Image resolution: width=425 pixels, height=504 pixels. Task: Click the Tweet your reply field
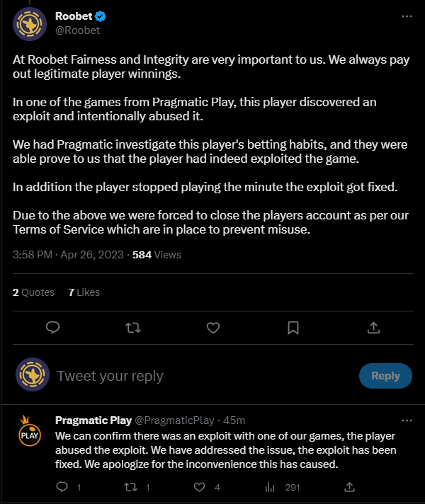tap(198, 376)
